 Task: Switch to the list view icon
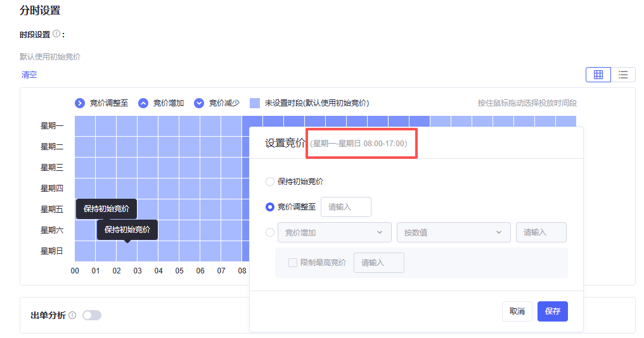(x=623, y=75)
